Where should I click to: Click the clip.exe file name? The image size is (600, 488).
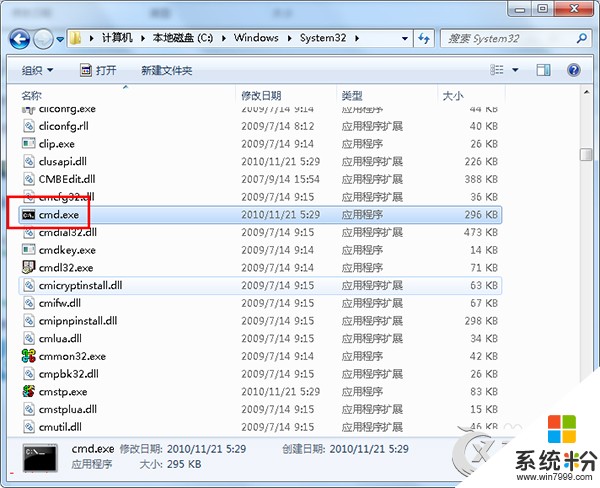tap(57, 144)
